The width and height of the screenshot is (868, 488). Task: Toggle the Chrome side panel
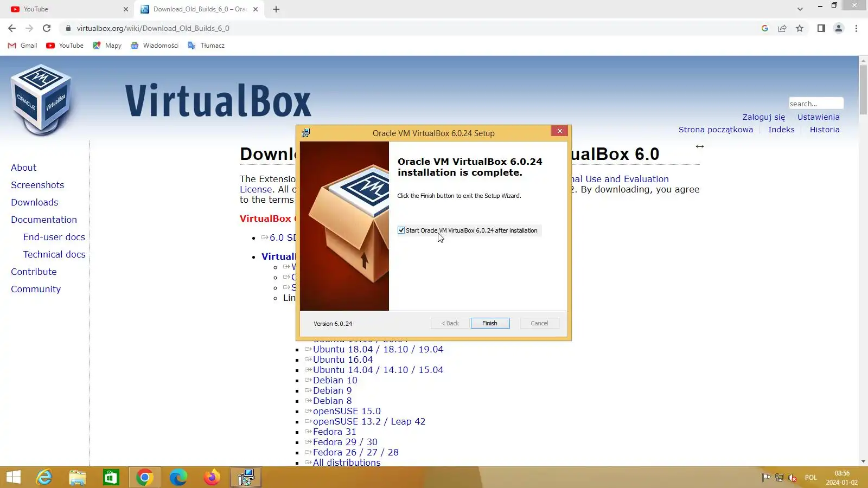pyautogui.click(x=821, y=28)
